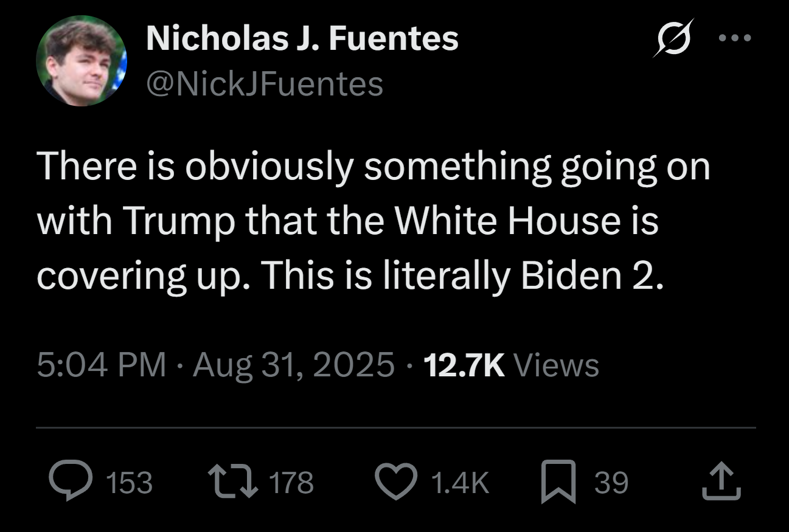This screenshot has height=532, width=789.
Task: Open the 12.7K view count
Action: (x=463, y=365)
